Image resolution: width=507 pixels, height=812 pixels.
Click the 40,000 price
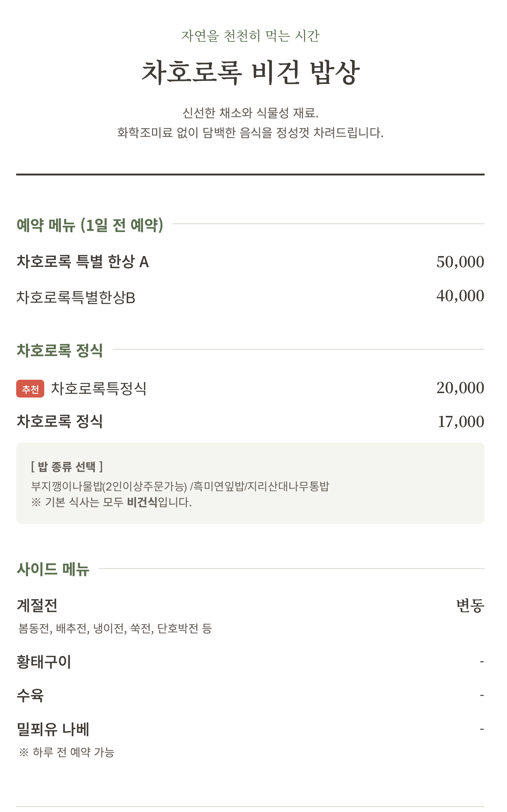460,296
